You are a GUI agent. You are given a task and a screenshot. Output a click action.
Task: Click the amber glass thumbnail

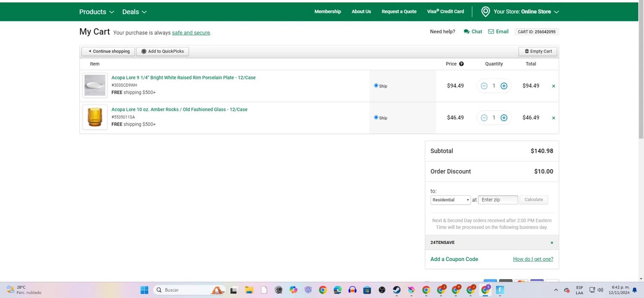coord(95,117)
